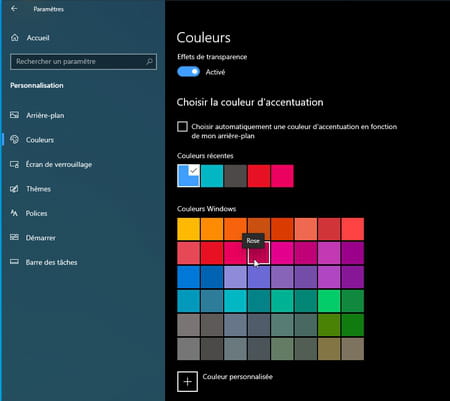Choose the turquoise recent color swatch
Screen dimensions: 450x401
tap(212, 176)
